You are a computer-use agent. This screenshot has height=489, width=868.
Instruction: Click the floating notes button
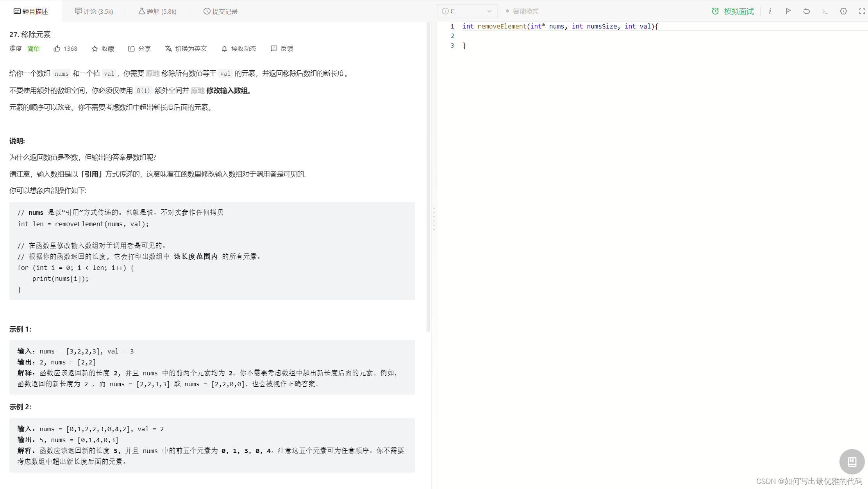click(x=852, y=462)
